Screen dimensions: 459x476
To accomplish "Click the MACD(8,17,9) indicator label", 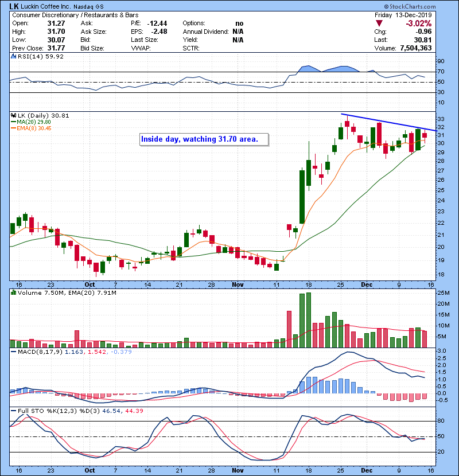I will pos(40,352).
